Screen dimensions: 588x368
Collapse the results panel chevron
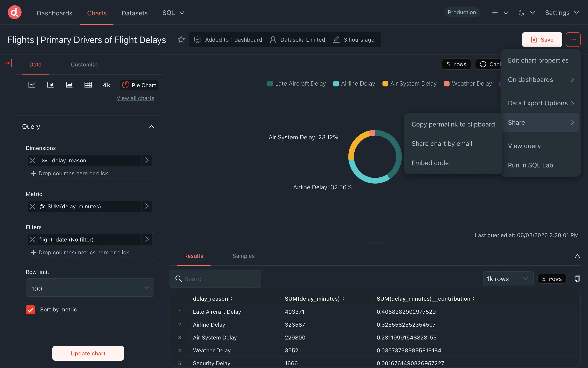coord(577,256)
